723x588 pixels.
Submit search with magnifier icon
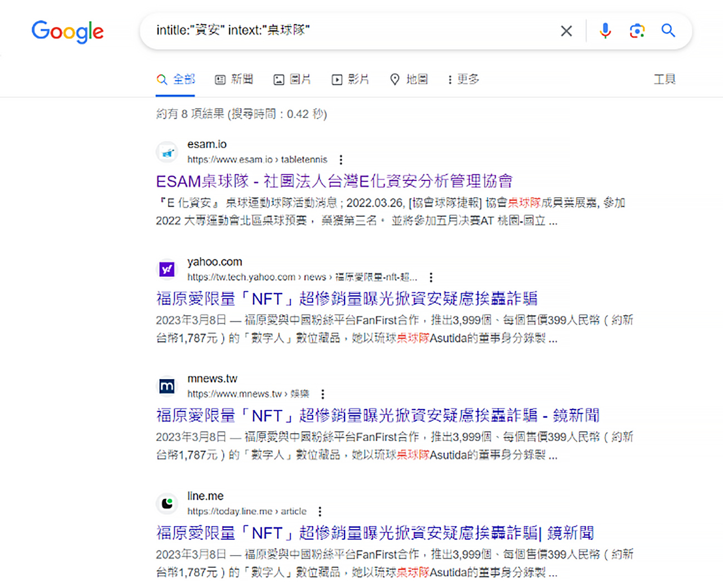coord(668,31)
